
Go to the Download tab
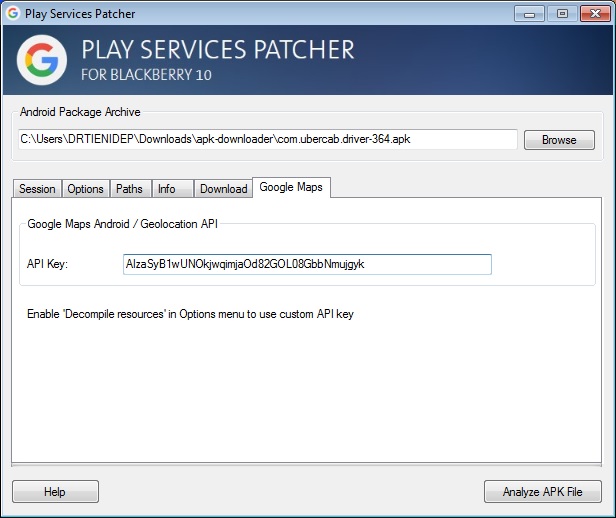click(224, 189)
